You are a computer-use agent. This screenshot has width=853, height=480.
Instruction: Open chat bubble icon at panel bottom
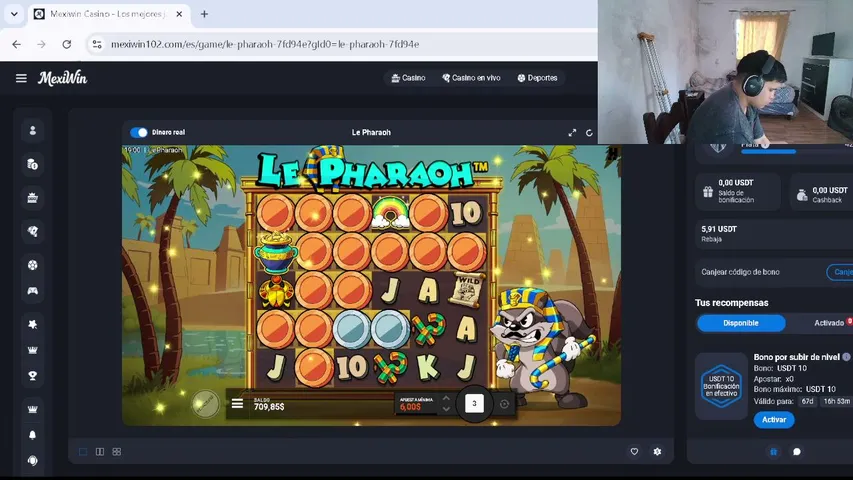pos(796,452)
